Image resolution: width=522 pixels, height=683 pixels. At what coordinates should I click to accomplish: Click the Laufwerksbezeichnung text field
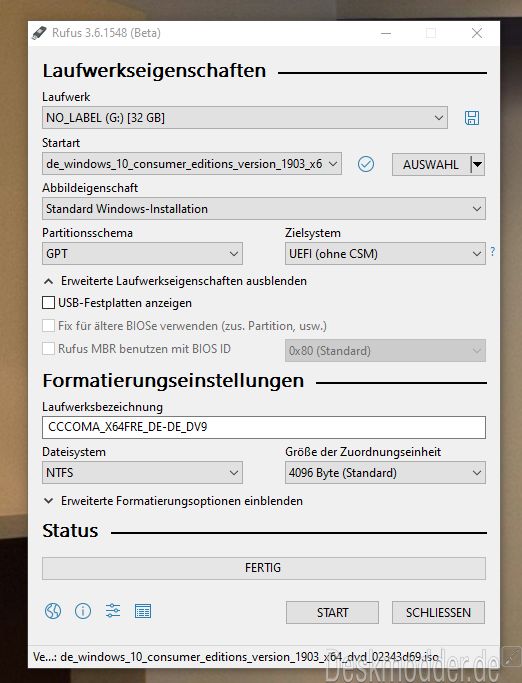[264, 427]
